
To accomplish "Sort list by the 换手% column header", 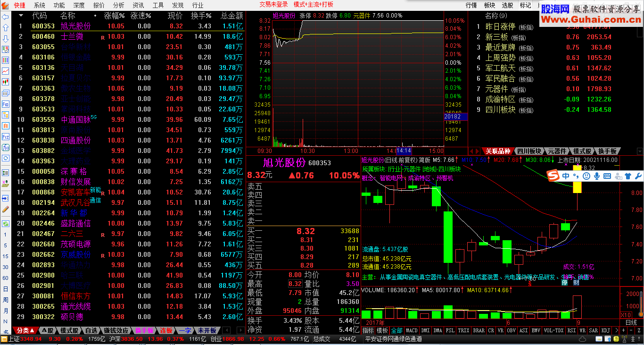I will click(200, 16).
